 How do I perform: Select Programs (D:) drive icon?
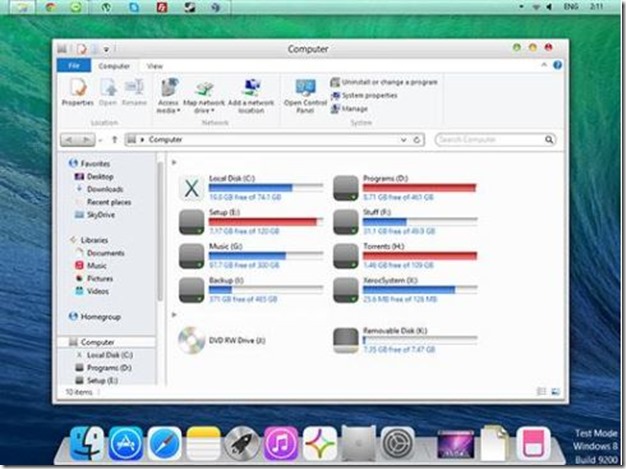click(346, 188)
